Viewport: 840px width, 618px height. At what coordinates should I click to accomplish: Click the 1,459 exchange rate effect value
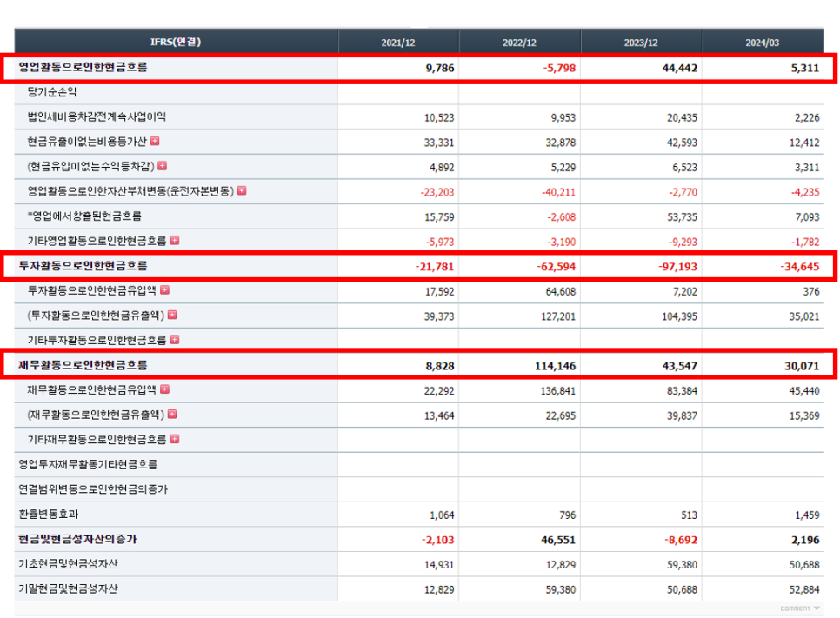pos(807,515)
